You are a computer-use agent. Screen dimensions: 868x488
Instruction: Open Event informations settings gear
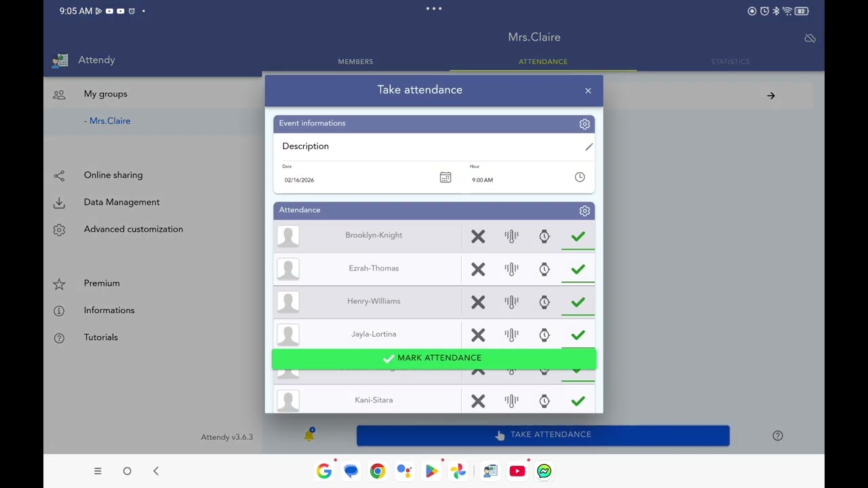click(x=585, y=124)
